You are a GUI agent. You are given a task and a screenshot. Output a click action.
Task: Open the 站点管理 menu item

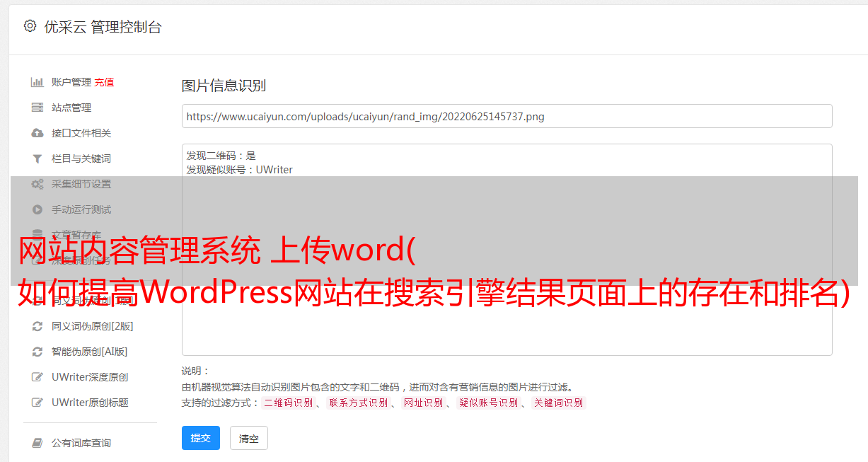(71, 108)
